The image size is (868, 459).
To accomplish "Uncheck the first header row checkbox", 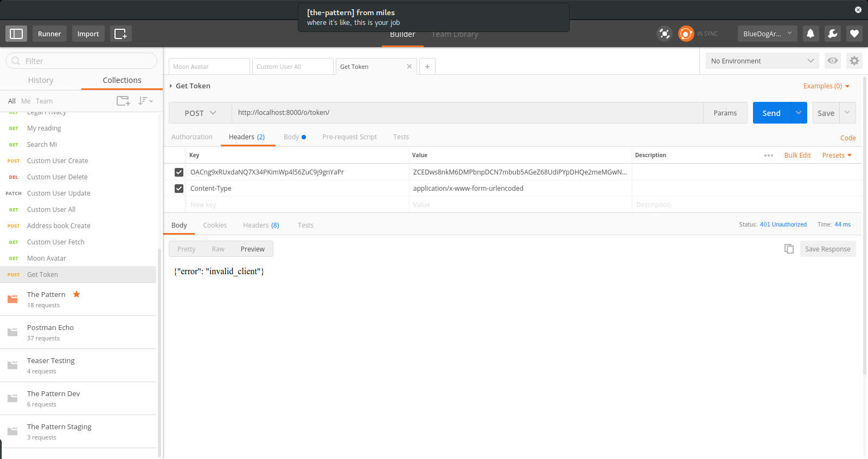I will pyautogui.click(x=179, y=172).
